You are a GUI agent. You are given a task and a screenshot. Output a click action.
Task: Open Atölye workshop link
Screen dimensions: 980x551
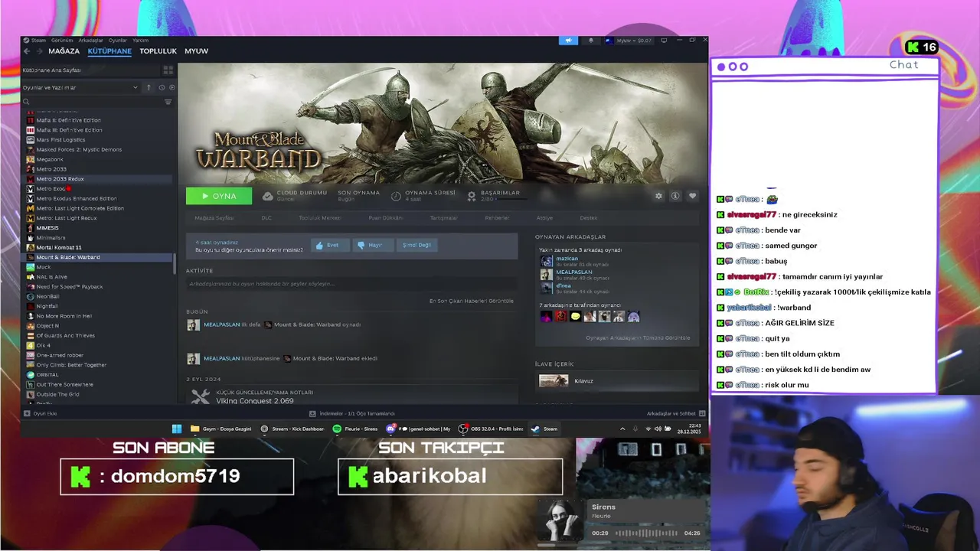pos(544,218)
